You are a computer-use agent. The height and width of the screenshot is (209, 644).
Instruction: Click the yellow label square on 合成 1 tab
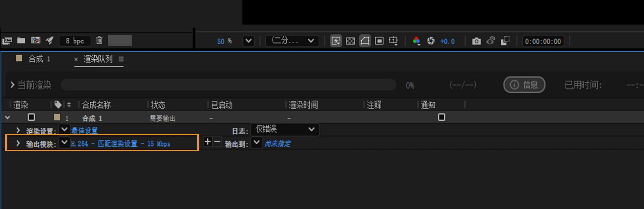[19, 58]
